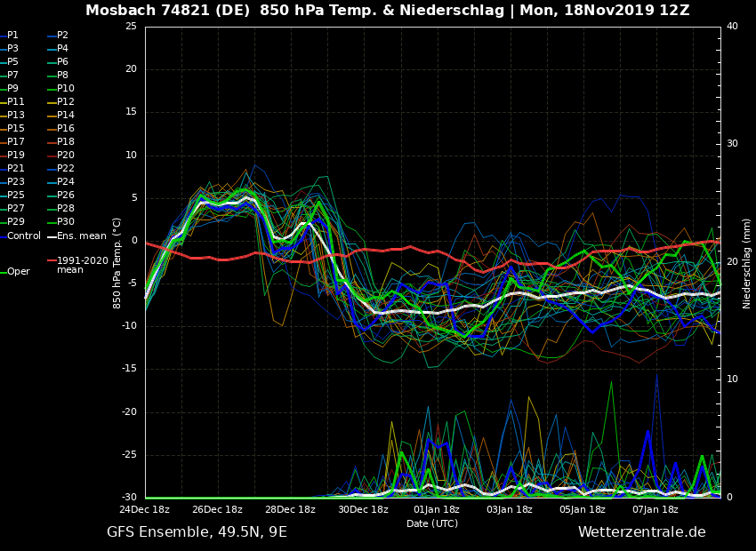Open the Wetterzentrale.de link

(641, 532)
